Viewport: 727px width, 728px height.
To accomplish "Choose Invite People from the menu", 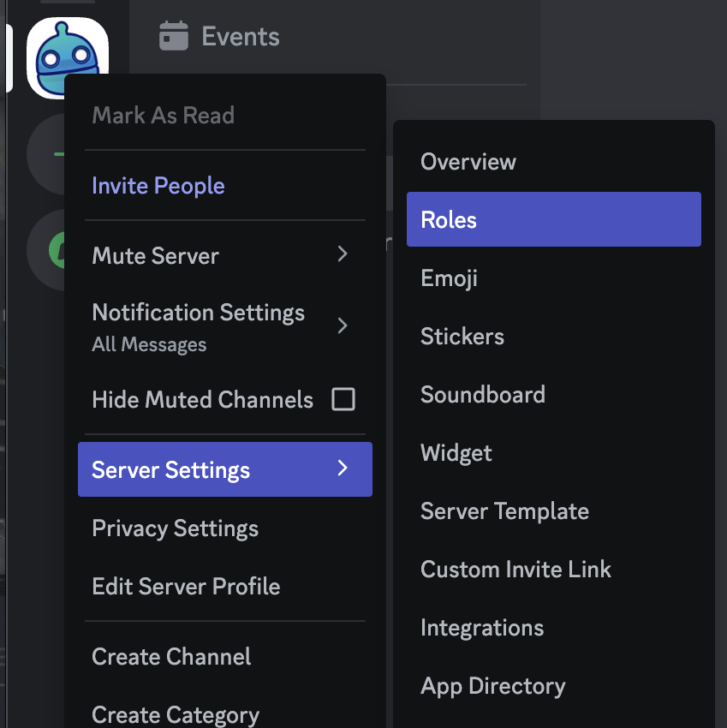I will (x=225, y=186).
